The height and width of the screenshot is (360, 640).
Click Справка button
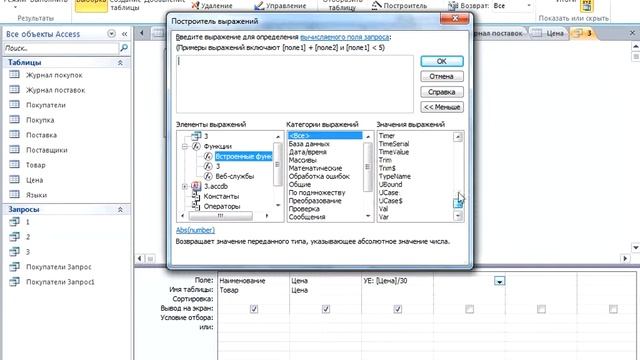click(442, 92)
